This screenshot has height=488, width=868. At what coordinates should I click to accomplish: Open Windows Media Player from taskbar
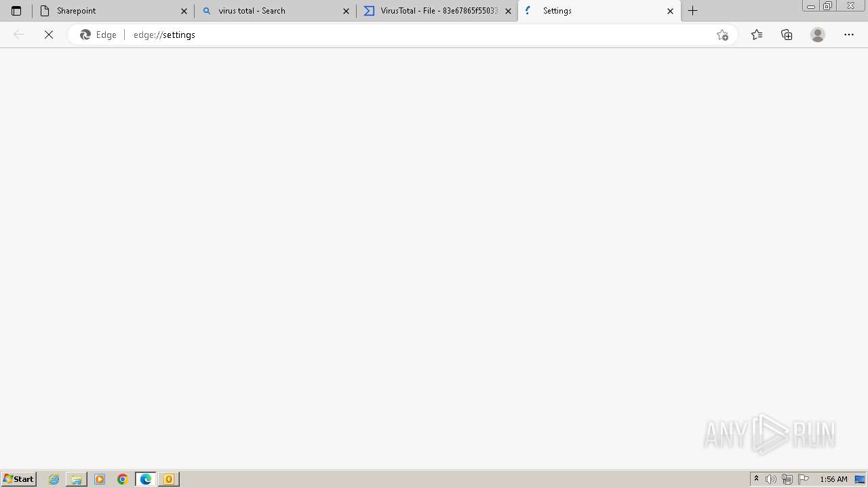tap(100, 479)
